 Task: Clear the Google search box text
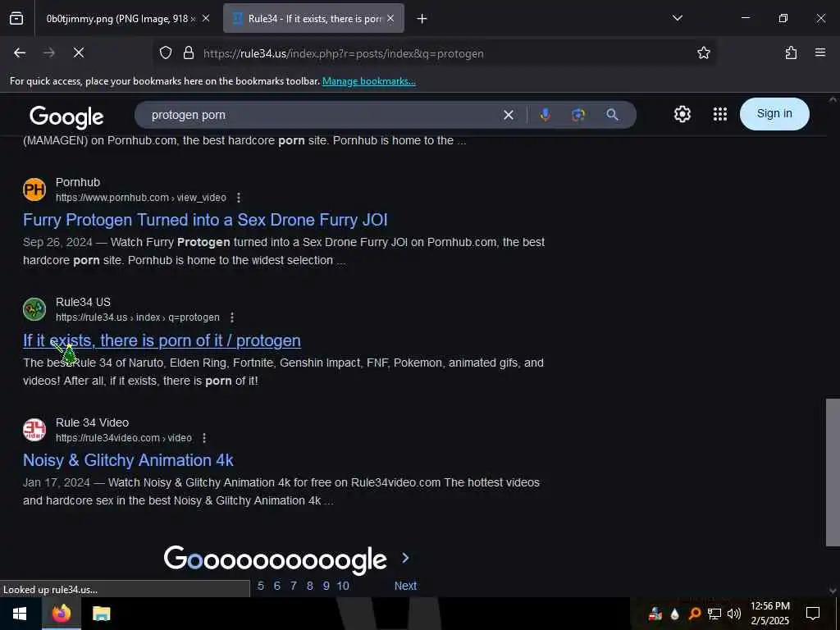(x=509, y=115)
